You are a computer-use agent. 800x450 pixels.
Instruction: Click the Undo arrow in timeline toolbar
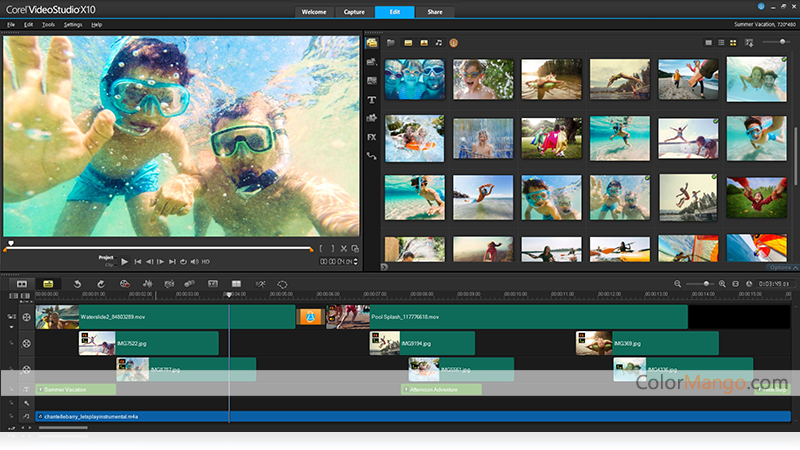pyautogui.click(x=77, y=284)
